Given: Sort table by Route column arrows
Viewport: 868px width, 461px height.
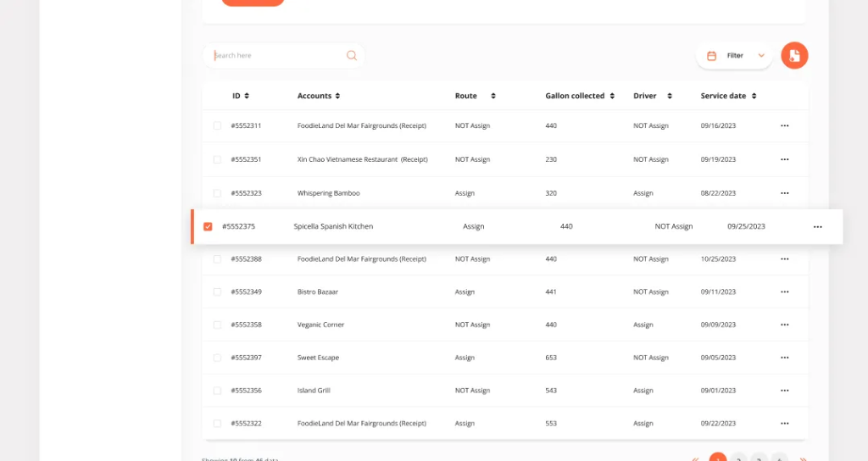Looking at the screenshot, I should coord(493,96).
